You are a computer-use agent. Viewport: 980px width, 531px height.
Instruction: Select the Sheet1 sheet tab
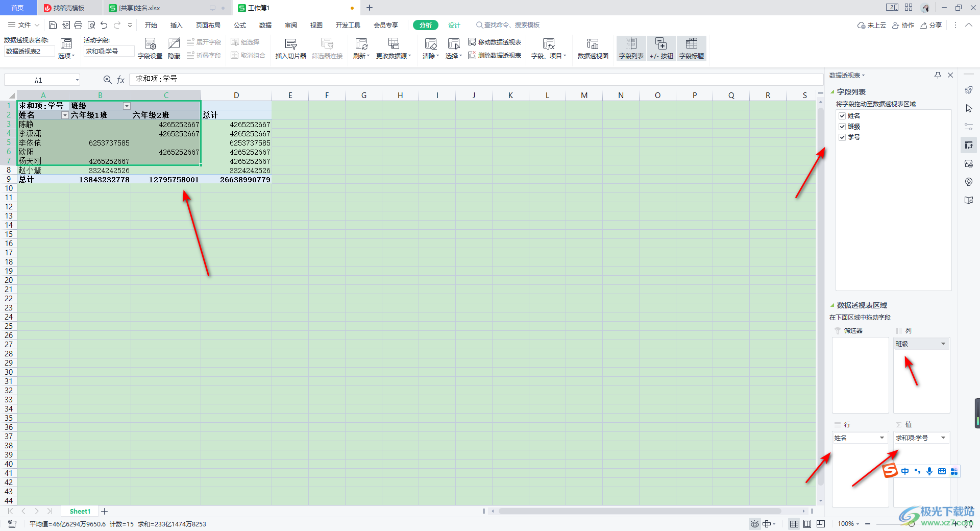click(x=80, y=511)
